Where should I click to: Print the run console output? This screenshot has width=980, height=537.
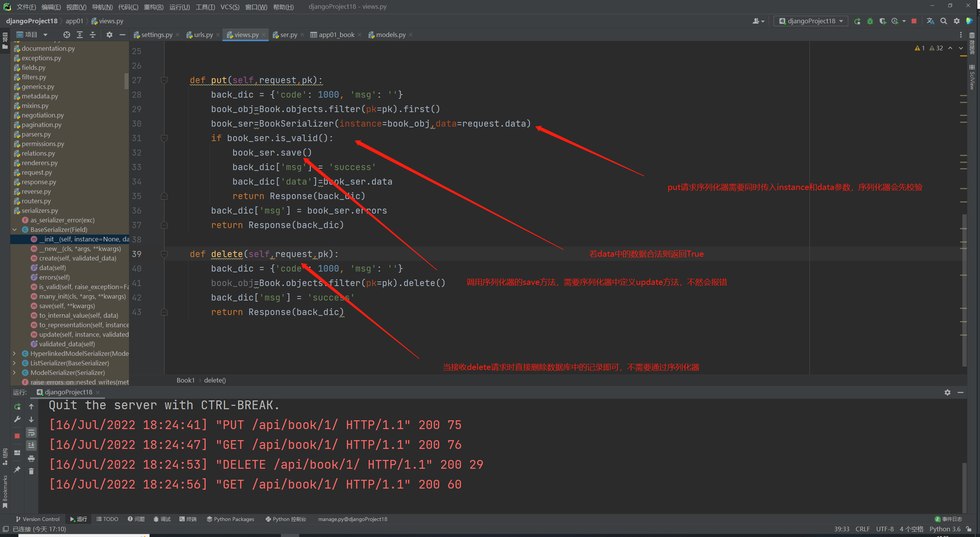(31, 458)
